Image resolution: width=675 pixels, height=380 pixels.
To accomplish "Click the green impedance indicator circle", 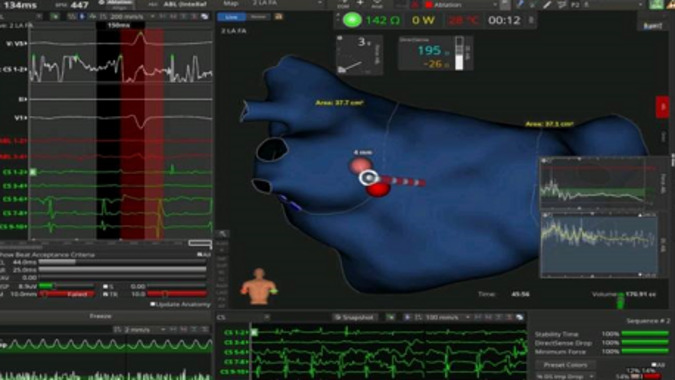I will [352, 20].
